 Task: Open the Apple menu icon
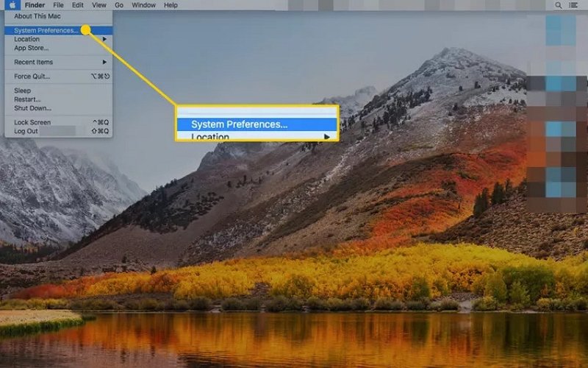click(12, 5)
